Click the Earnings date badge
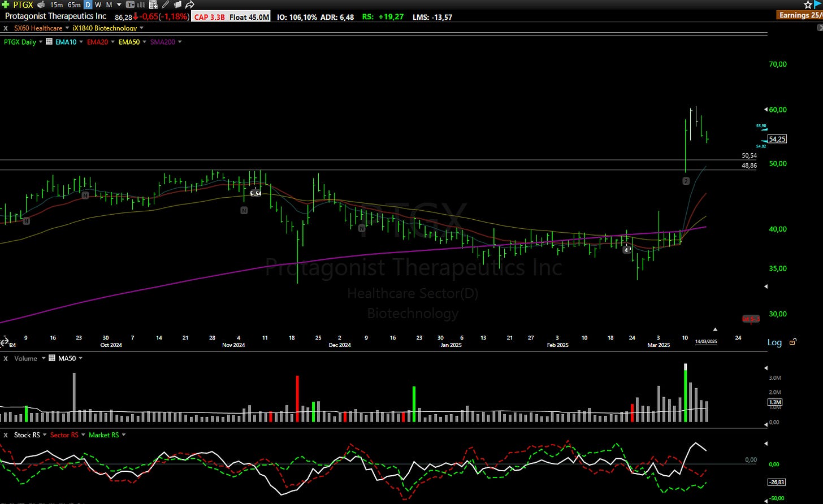 pos(800,15)
